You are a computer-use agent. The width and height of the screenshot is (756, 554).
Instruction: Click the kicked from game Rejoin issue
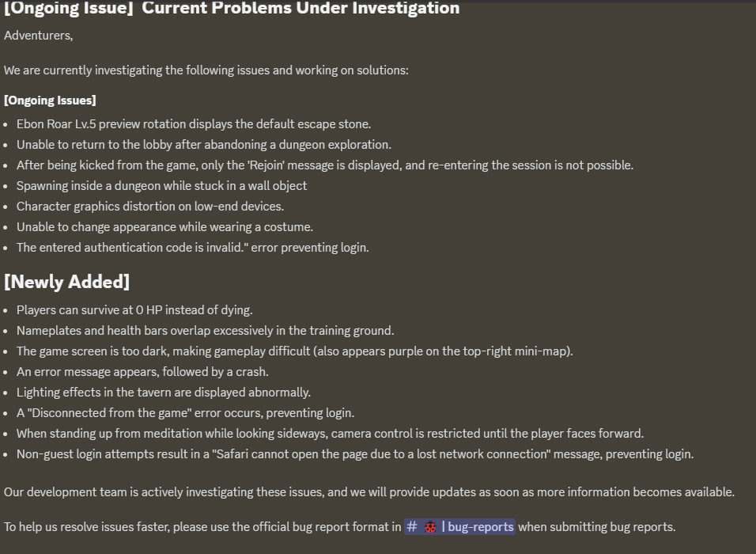(x=325, y=165)
